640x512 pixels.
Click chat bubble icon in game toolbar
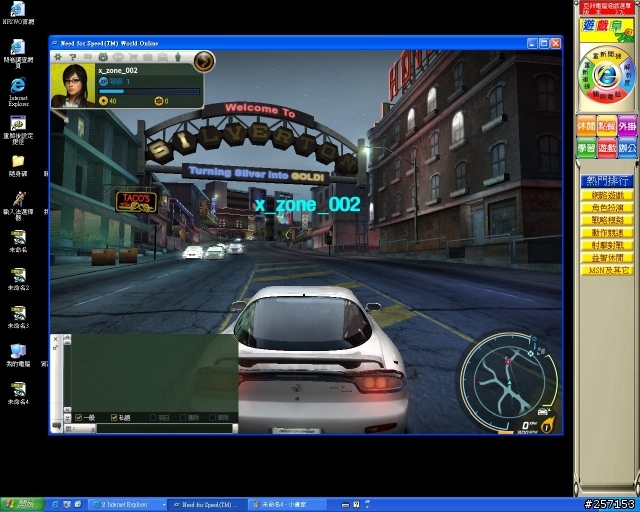[x=88, y=57]
